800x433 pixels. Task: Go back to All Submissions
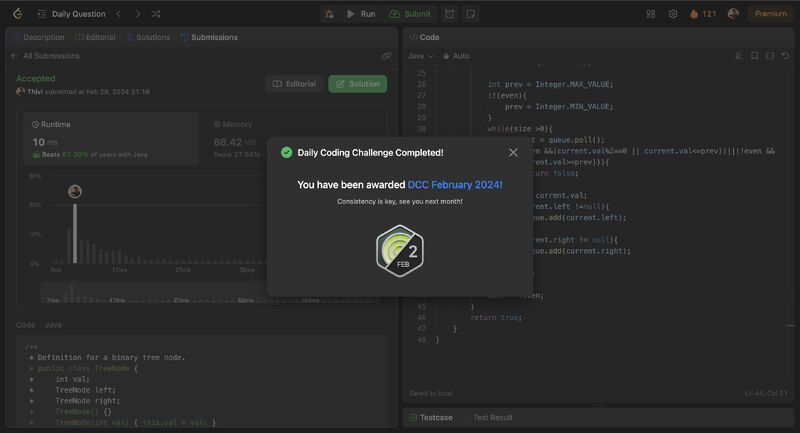coord(45,56)
